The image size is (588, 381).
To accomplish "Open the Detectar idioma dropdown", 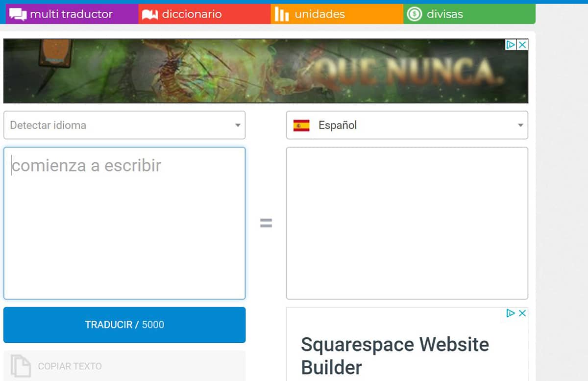I will (x=124, y=125).
